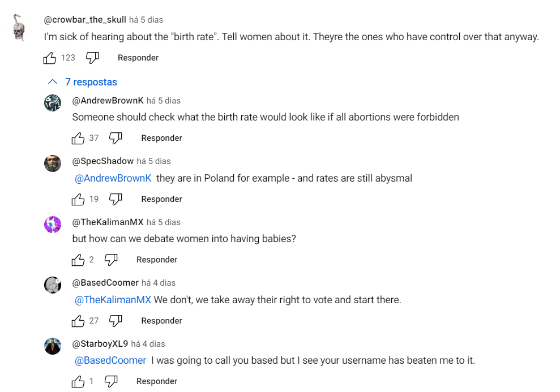Like BasedCoomer's reply with 27 likes
560x392 pixels.
point(78,321)
